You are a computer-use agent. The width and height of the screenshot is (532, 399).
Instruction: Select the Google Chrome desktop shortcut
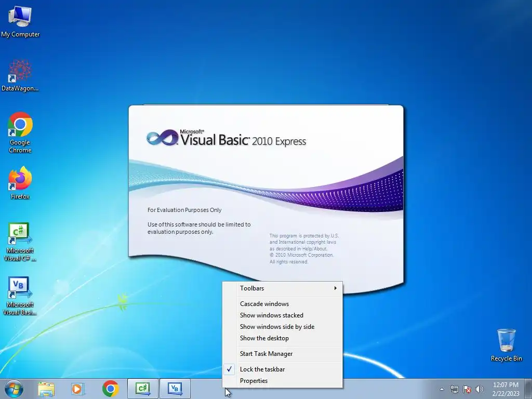pos(20,132)
